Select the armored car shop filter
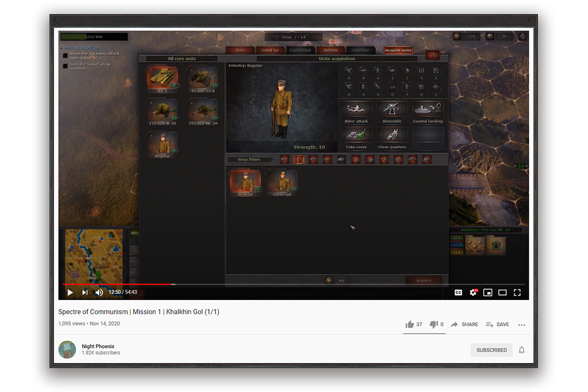The image size is (588, 392). pyautogui.click(x=313, y=160)
